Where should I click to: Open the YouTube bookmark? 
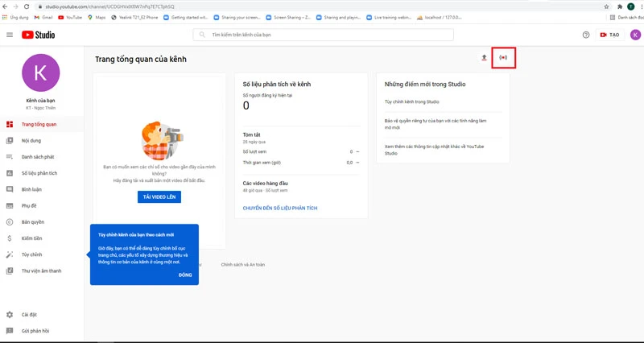(x=70, y=18)
